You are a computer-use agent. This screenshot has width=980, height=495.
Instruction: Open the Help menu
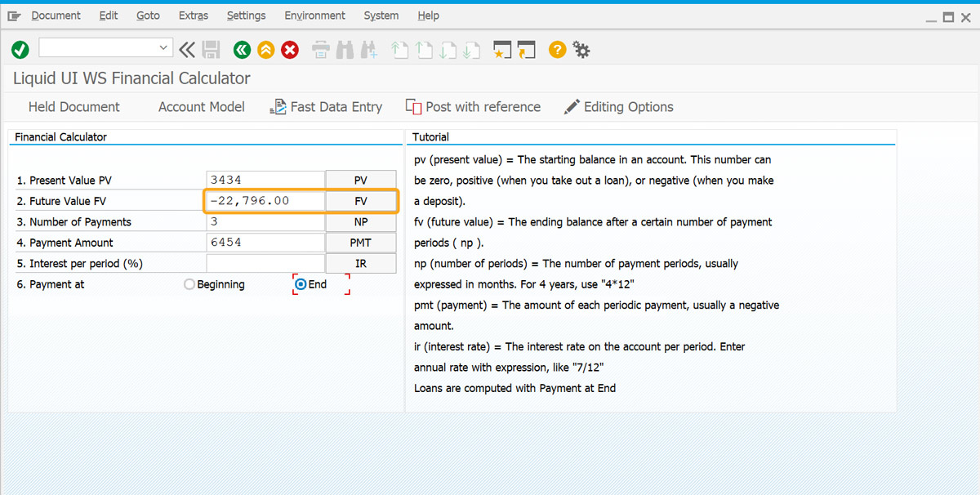(428, 16)
